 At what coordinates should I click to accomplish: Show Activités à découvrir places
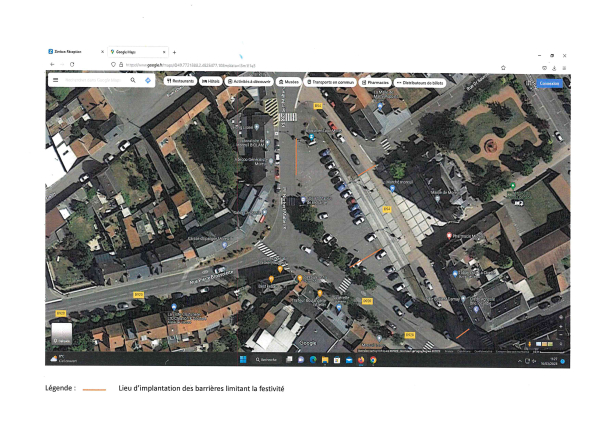pyautogui.click(x=249, y=81)
